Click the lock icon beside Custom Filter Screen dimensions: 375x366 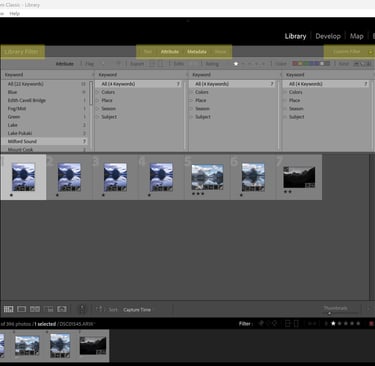pyautogui.click(x=370, y=52)
